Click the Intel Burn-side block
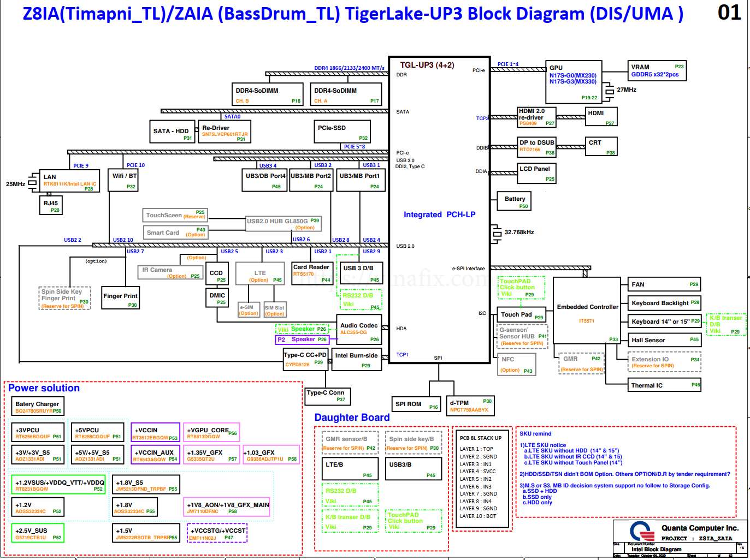This screenshot has width=750, height=560. point(357,359)
